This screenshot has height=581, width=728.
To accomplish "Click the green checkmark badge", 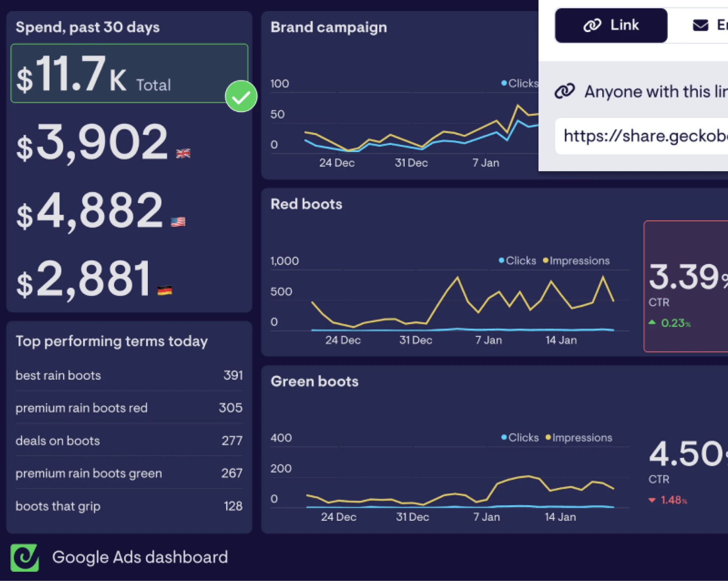I will pos(241,96).
